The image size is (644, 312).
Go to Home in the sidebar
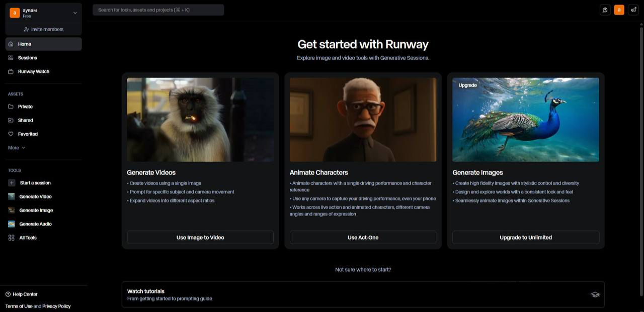pyautogui.click(x=44, y=44)
